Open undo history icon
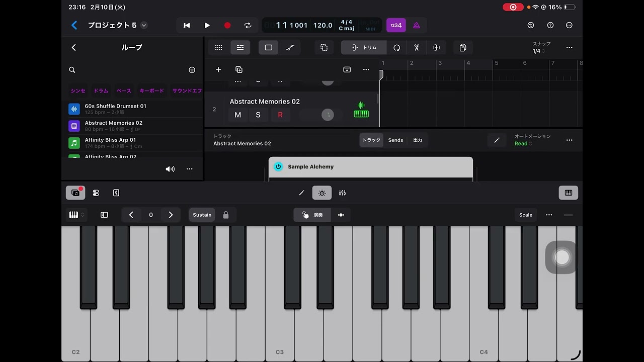Screen dimensions: 644x362 pyautogui.click(x=530, y=25)
